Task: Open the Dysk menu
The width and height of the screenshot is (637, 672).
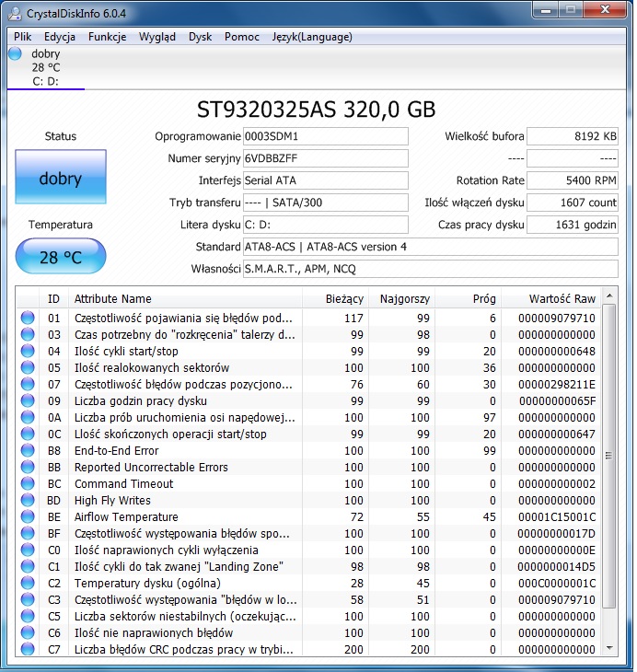Action: (x=200, y=37)
